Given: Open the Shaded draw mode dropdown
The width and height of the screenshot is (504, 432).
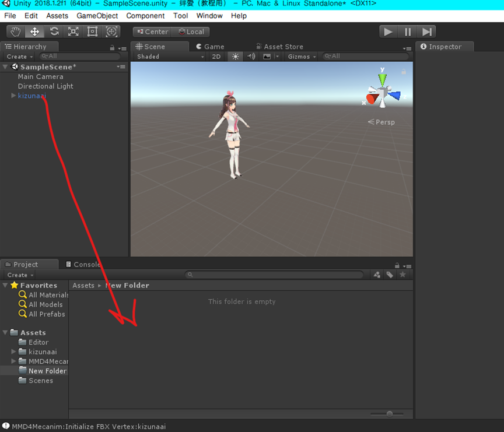Looking at the screenshot, I should pos(170,57).
